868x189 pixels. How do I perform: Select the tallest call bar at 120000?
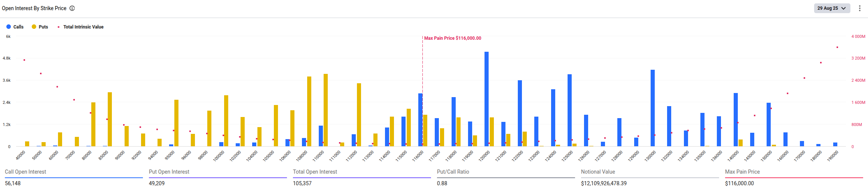486,99
